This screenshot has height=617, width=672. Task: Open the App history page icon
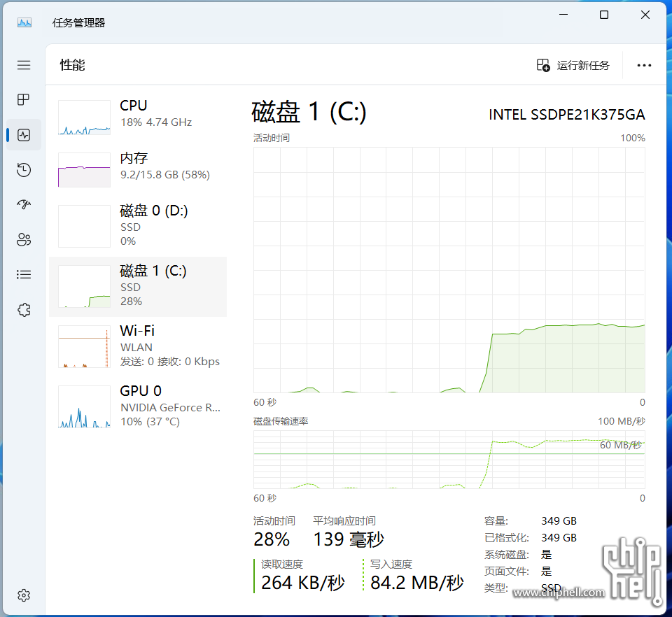(24, 169)
